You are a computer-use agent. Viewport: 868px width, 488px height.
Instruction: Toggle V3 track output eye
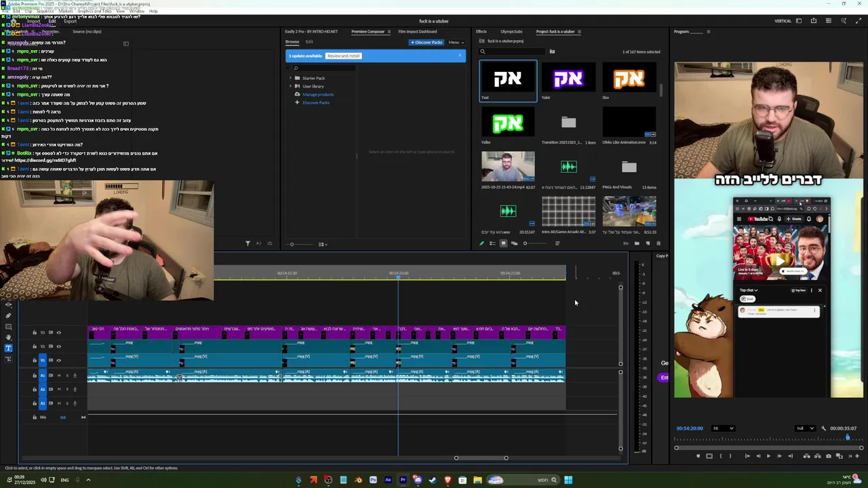tap(59, 332)
